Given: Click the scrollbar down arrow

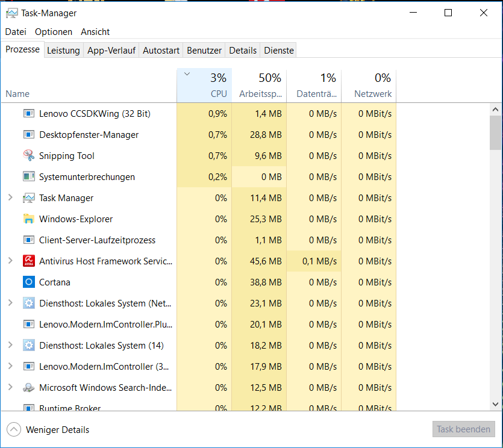Looking at the screenshot, I should [x=495, y=404].
